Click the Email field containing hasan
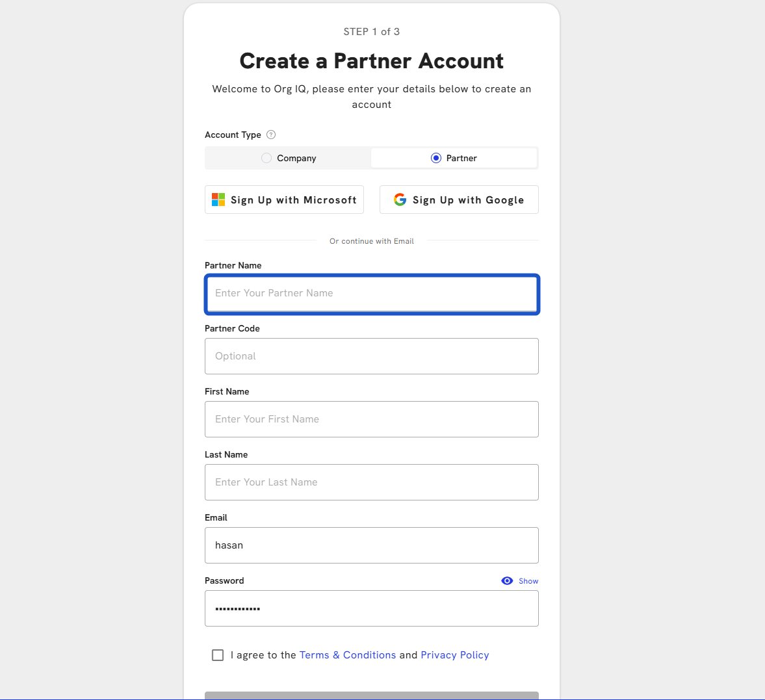765x700 pixels. pyautogui.click(x=372, y=545)
